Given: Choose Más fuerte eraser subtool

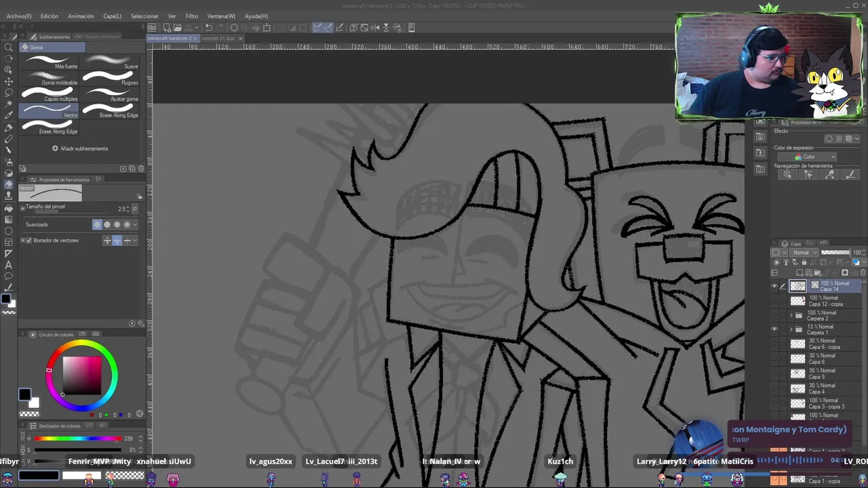Looking at the screenshot, I should click(50, 62).
